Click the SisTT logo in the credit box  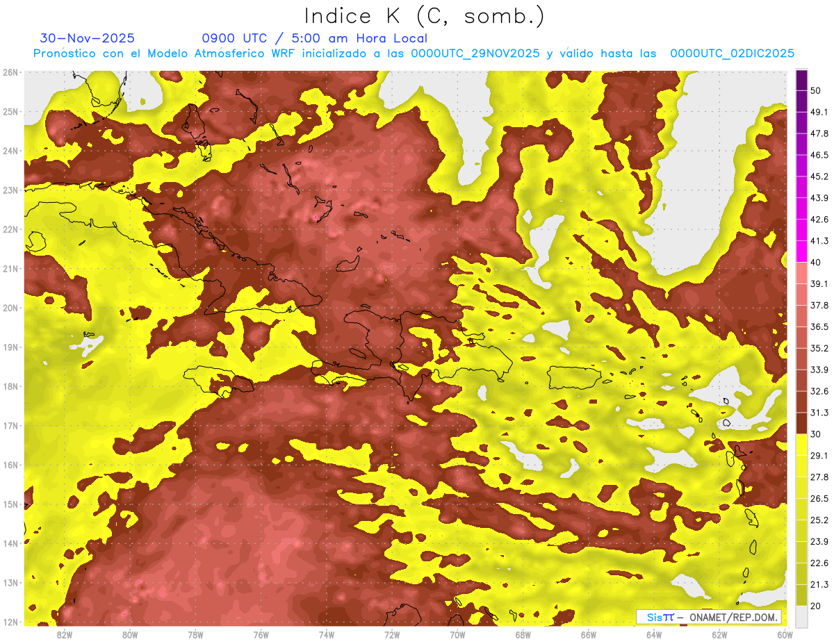(x=660, y=617)
